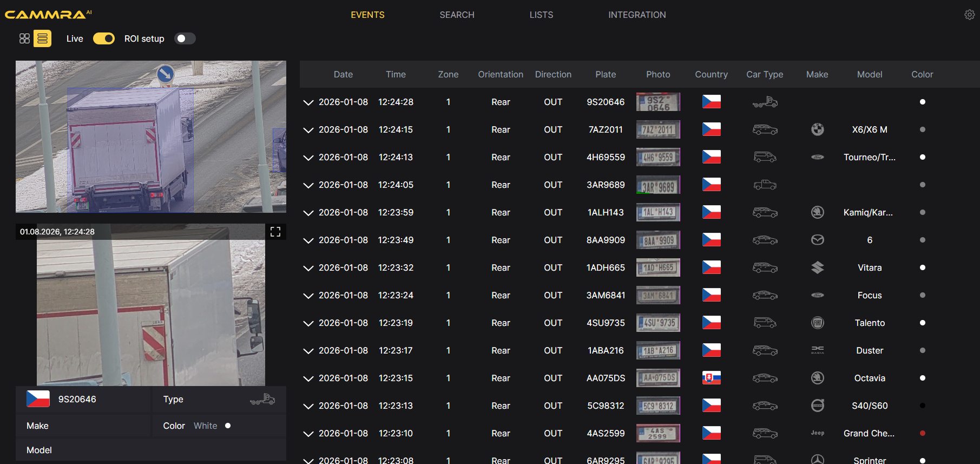Open the SEARCH tab
Screen dimensions: 980x464
click(x=457, y=15)
